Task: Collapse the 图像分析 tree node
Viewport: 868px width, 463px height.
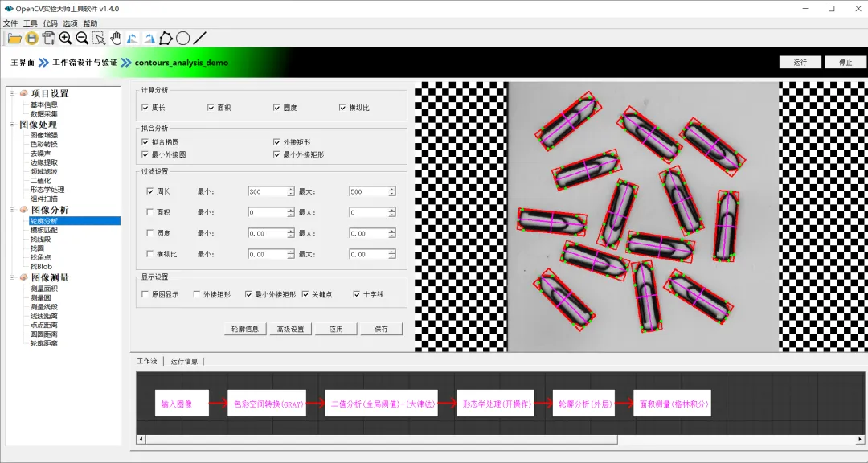Action: click(x=12, y=210)
